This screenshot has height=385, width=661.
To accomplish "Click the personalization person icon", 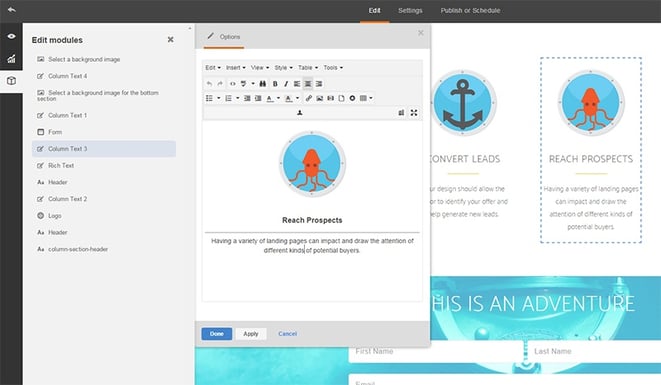I will [x=299, y=113].
